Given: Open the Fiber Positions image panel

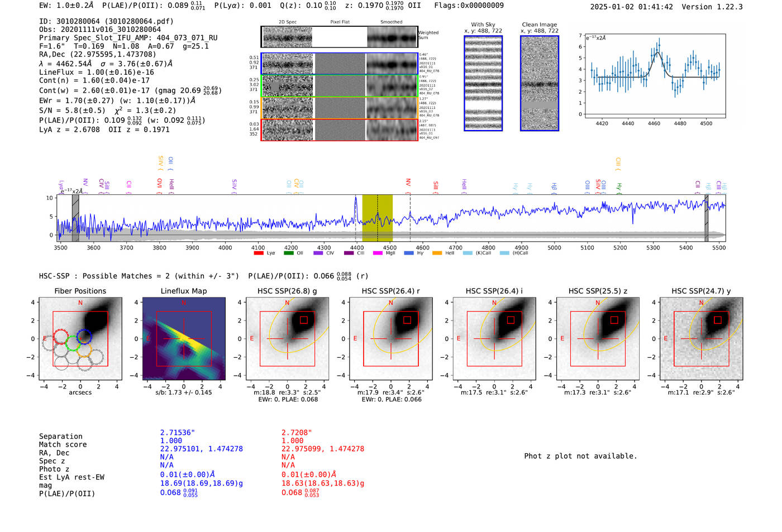Looking at the screenshot, I should pyautogui.click(x=80, y=338).
